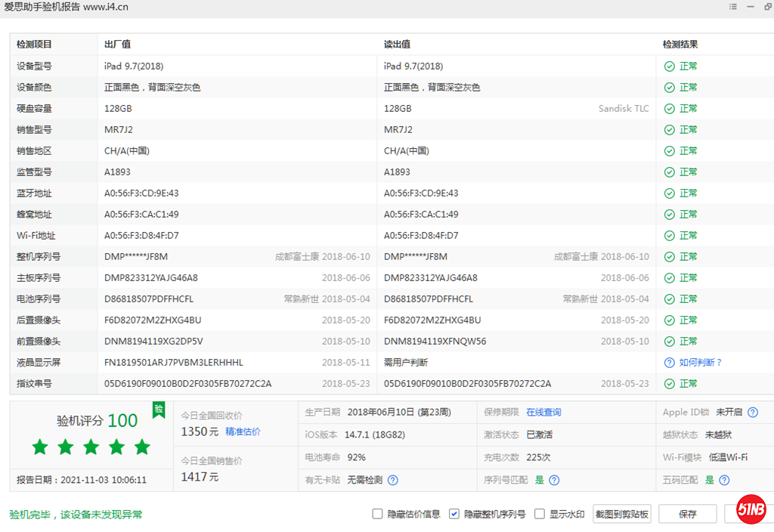Image resolution: width=774 pixels, height=532 pixels.
Task: Click the 验机评分 100 score
Action: (98, 420)
